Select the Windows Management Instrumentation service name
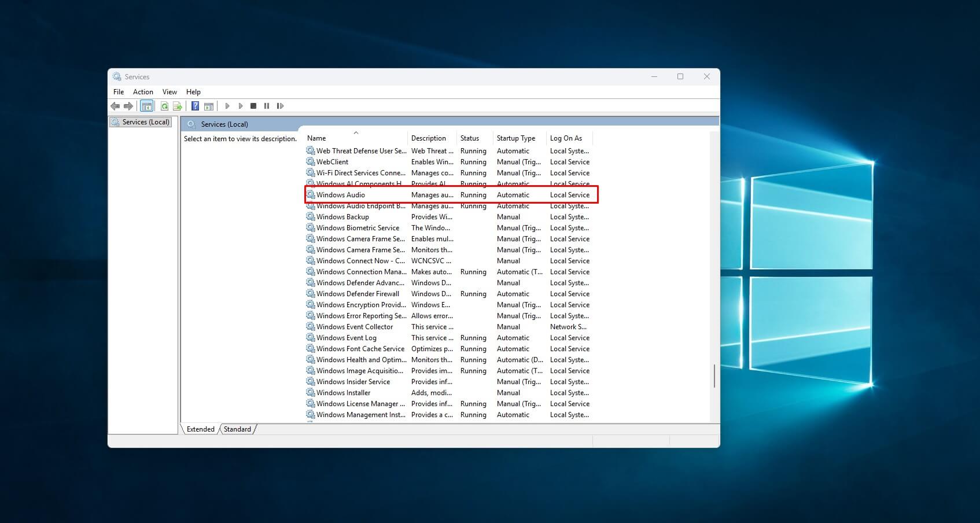This screenshot has width=980, height=523. coord(361,414)
